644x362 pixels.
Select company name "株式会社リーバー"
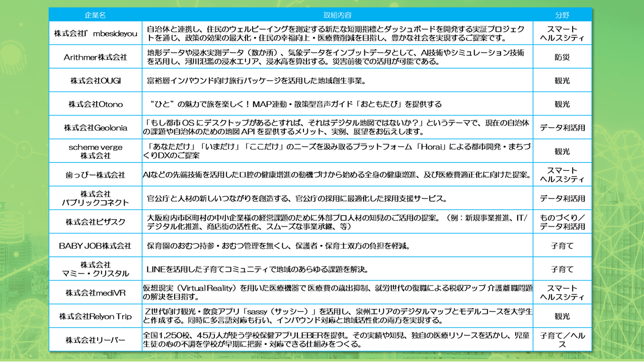[x=96, y=340]
